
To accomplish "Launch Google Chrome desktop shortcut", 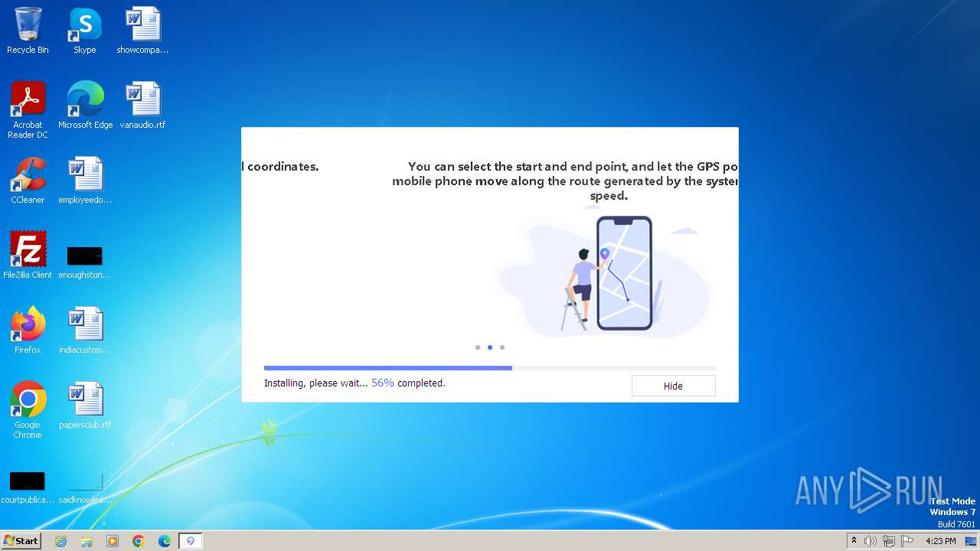I will click(28, 410).
